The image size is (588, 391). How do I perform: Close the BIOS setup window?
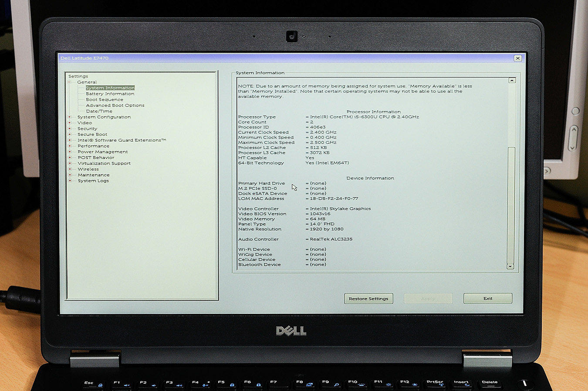(x=517, y=58)
